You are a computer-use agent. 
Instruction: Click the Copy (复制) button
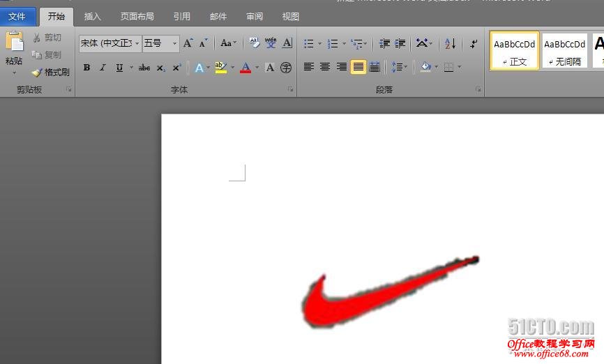47,54
